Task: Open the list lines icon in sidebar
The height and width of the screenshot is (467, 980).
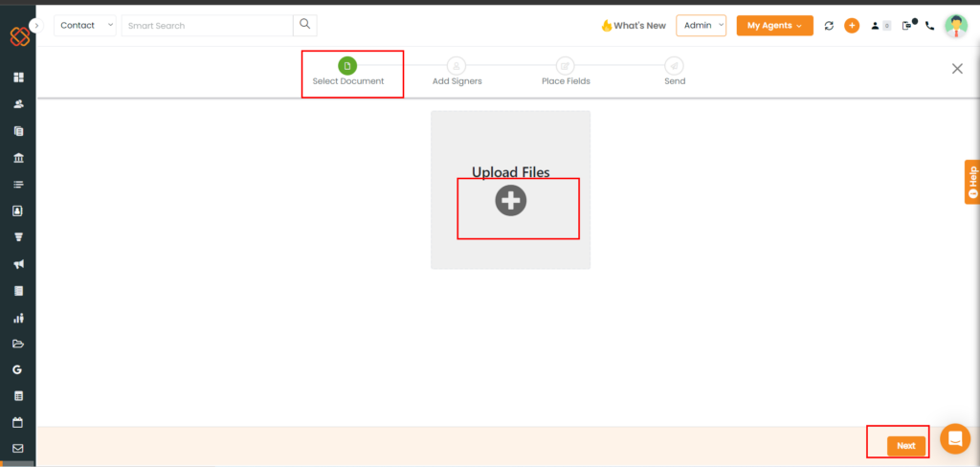Action: click(x=18, y=185)
